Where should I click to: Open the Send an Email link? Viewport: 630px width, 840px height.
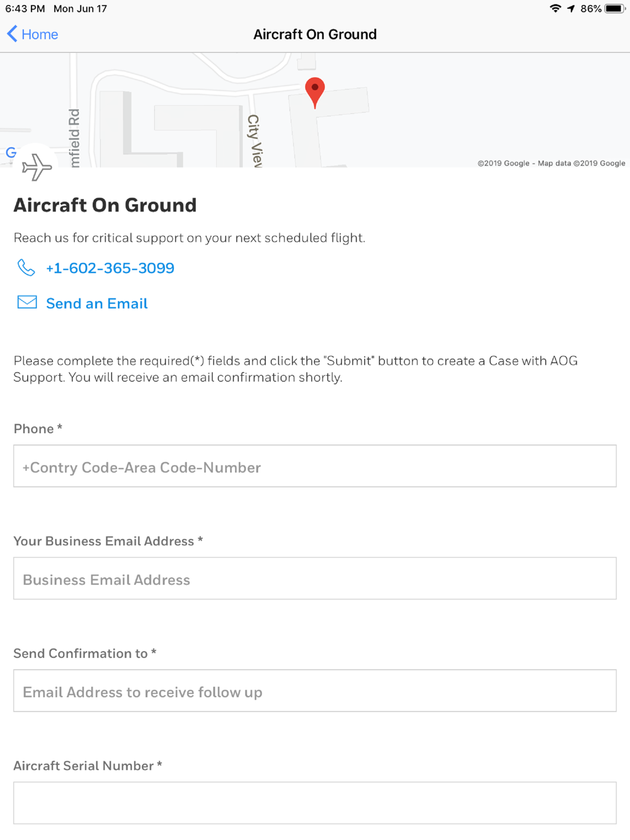click(97, 304)
